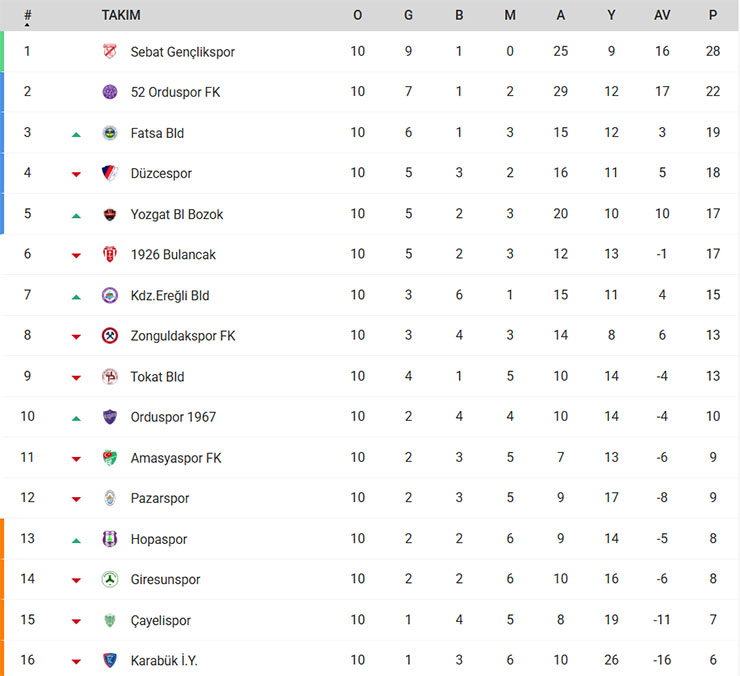Click the Sebat Gençlikspor club logo
The width and height of the screenshot is (740, 676).
(110, 51)
